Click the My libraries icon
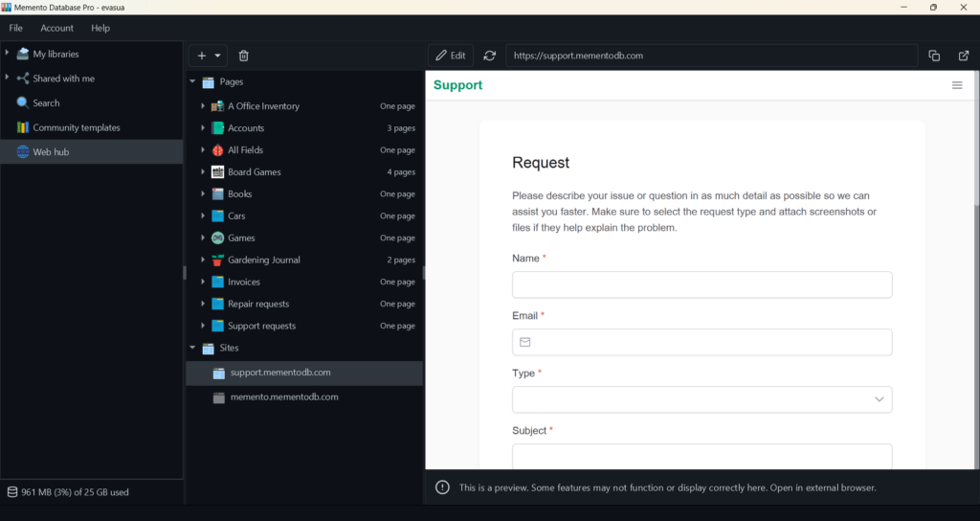 (x=23, y=54)
